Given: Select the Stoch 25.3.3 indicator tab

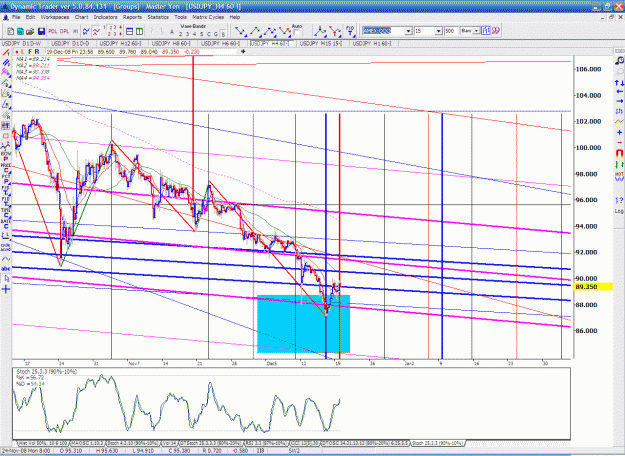Looking at the screenshot, I should point(437,443).
